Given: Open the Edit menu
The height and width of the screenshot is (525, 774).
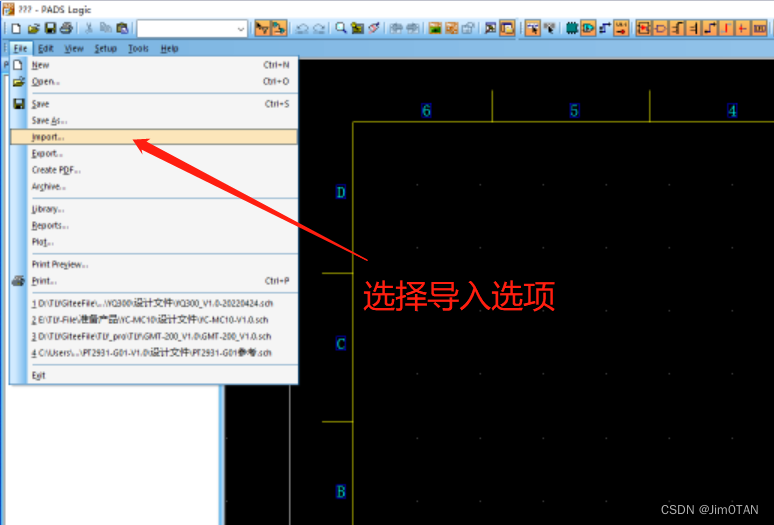Looking at the screenshot, I should (x=45, y=48).
